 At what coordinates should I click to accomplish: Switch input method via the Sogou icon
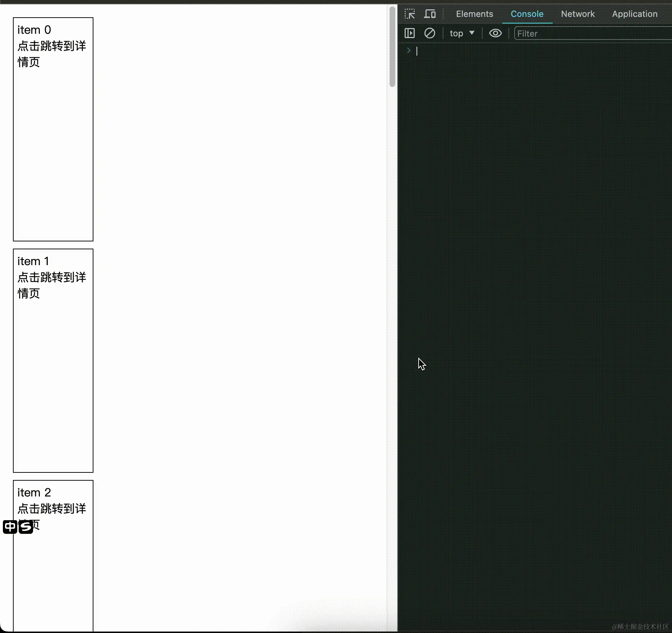[26, 527]
